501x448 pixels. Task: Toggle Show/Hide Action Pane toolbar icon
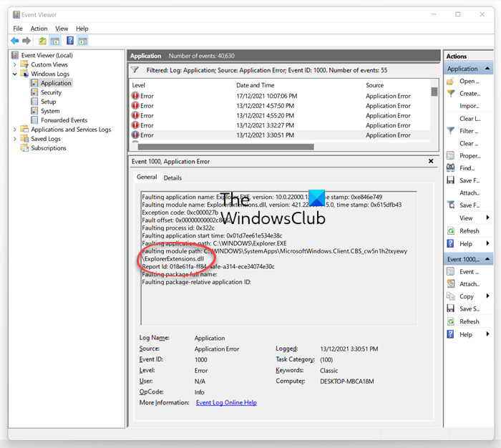point(83,41)
